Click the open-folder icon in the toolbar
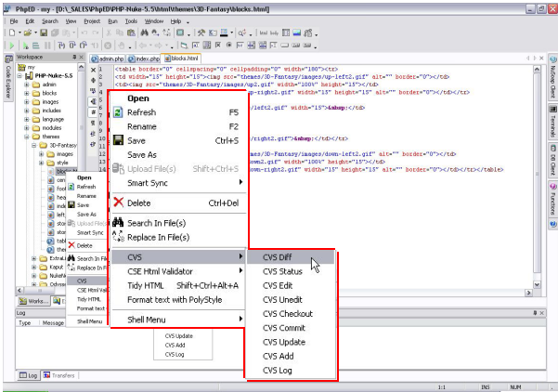The height and width of the screenshot is (392, 558). pos(28,33)
